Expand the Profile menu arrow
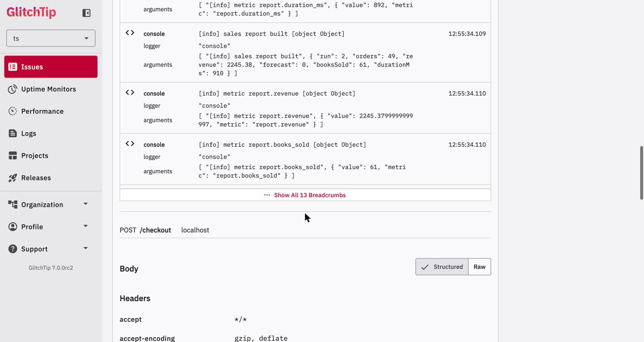The height and width of the screenshot is (342, 644). (x=86, y=226)
